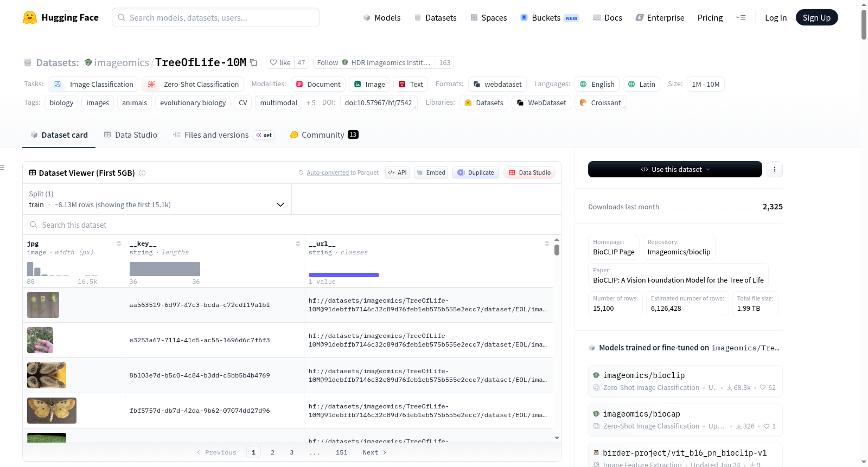Select the webdataset format tag
This screenshot has width=868, height=467.
[497, 84]
